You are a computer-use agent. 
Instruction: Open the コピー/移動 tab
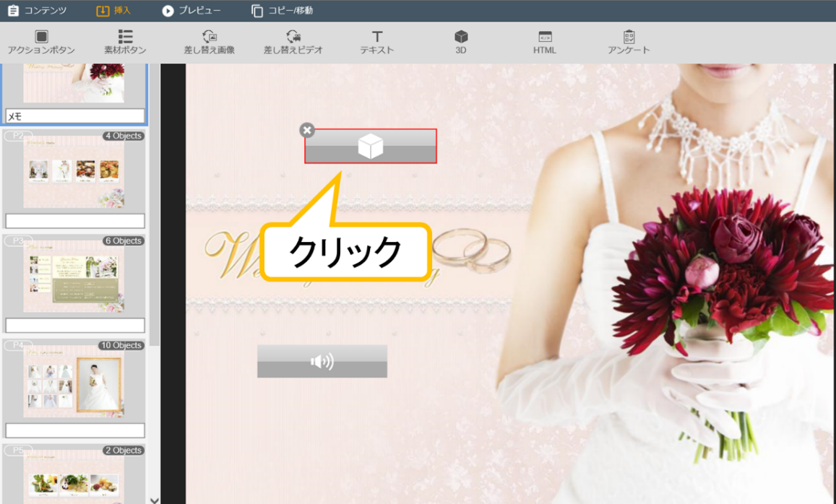pos(282,11)
